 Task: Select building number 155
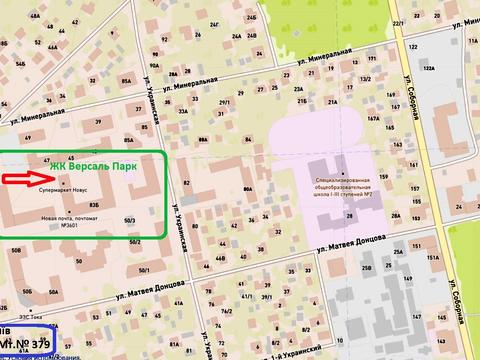tap(417, 202)
